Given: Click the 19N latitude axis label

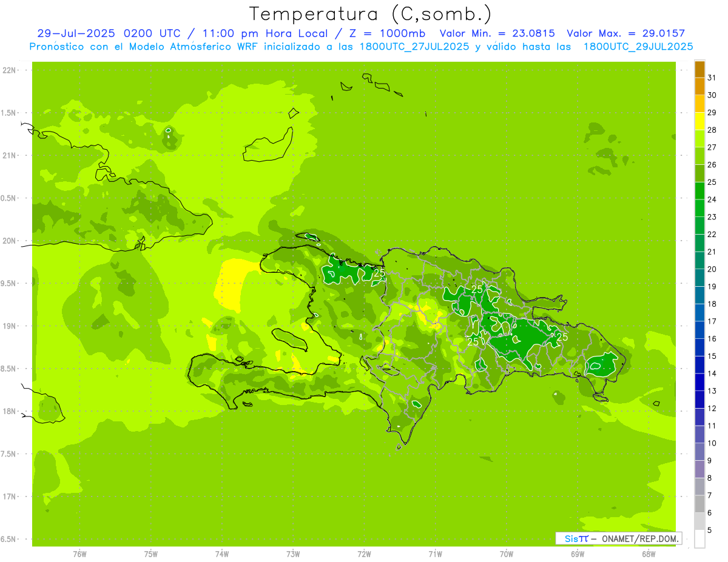Looking at the screenshot, I should click(9, 326).
